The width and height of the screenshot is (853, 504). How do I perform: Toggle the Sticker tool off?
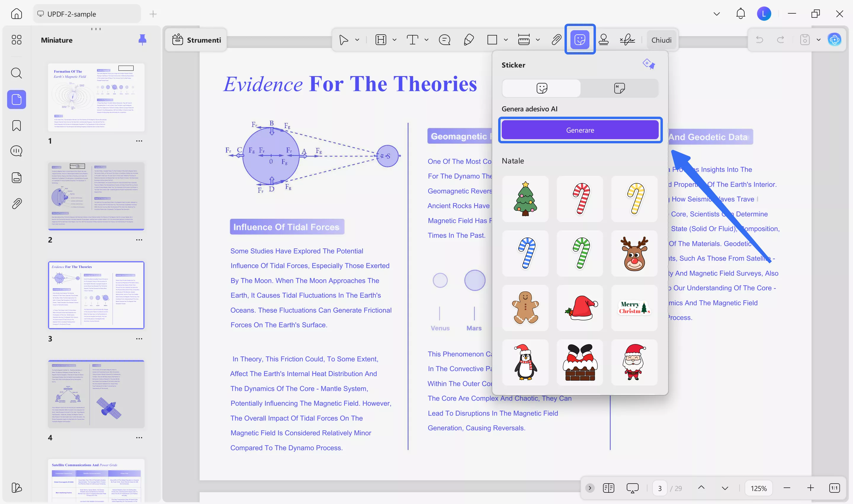pos(580,40)
